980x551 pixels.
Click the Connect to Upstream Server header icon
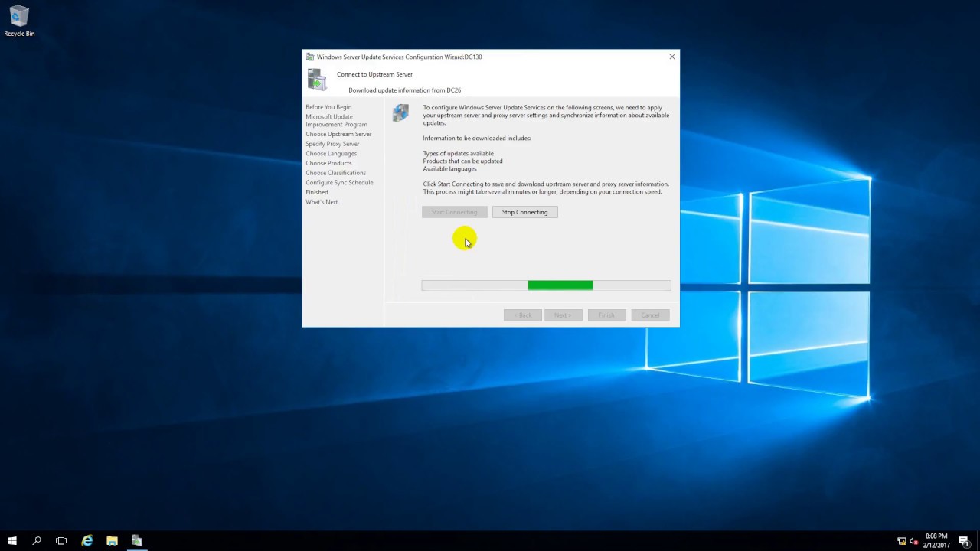[x=316, y=80]
